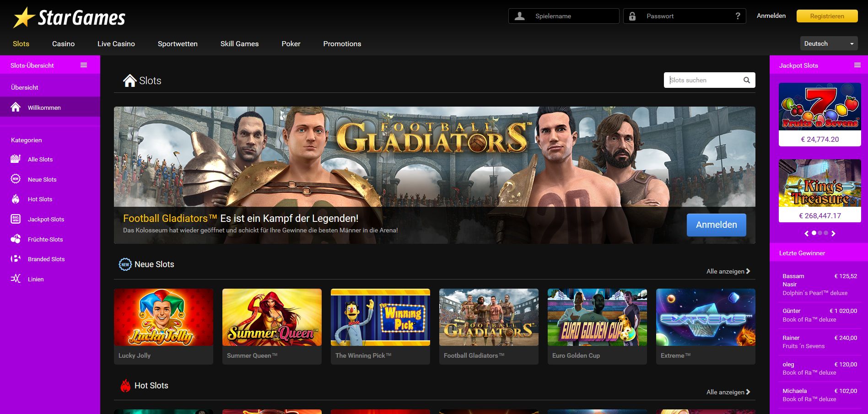Open the Poker tab
This screenshot has height=414, width=868.
[x=291, y=43]
